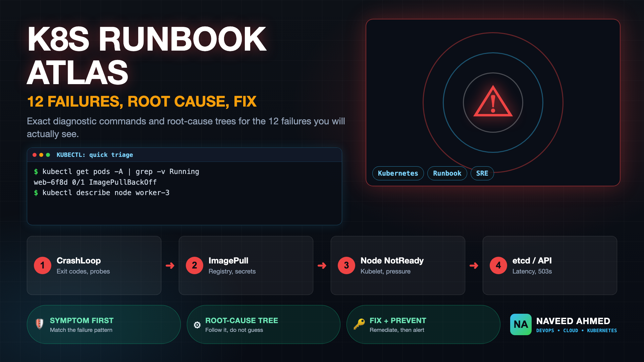Click 'Remediate, then alert' text

coord(397,330)
